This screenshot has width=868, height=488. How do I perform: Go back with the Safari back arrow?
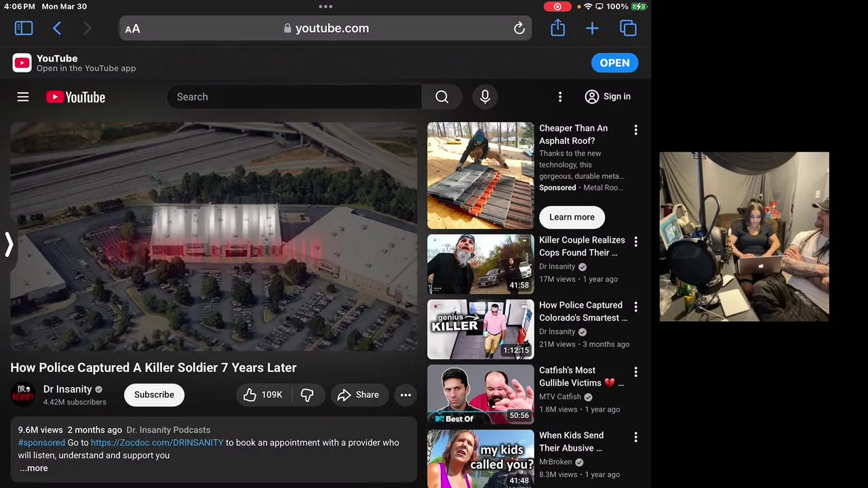[x=57, y=28]
